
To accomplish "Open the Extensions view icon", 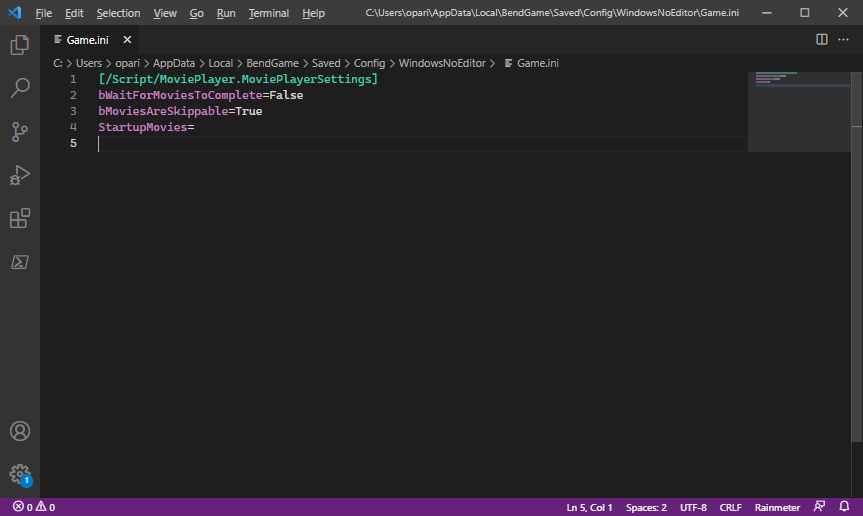I will coord(20,218).
